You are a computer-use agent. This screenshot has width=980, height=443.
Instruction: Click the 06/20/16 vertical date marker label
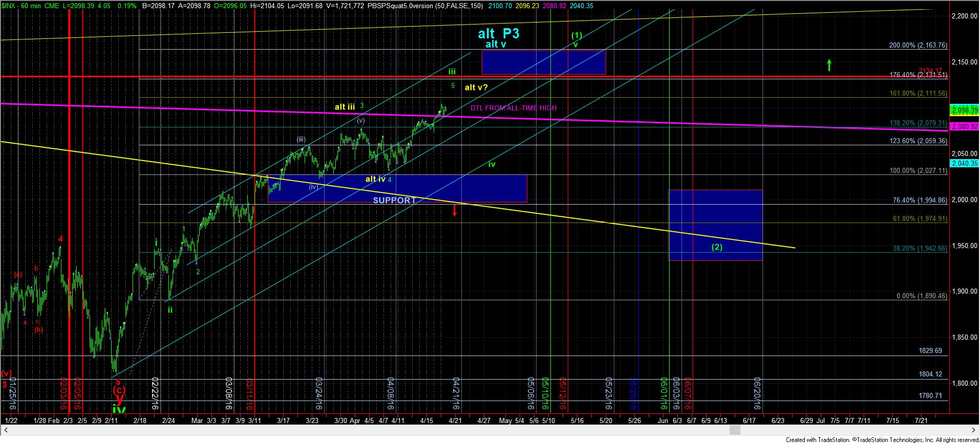[x=757, y=394]
